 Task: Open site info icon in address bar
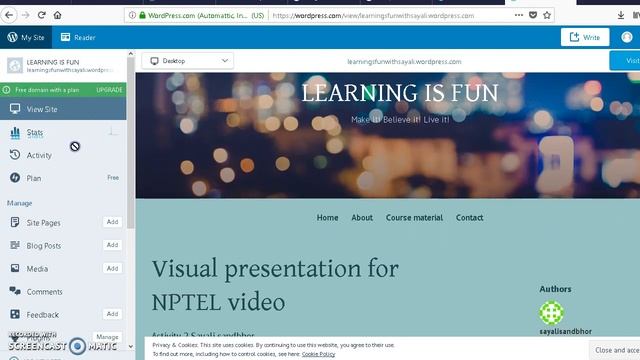132,16
